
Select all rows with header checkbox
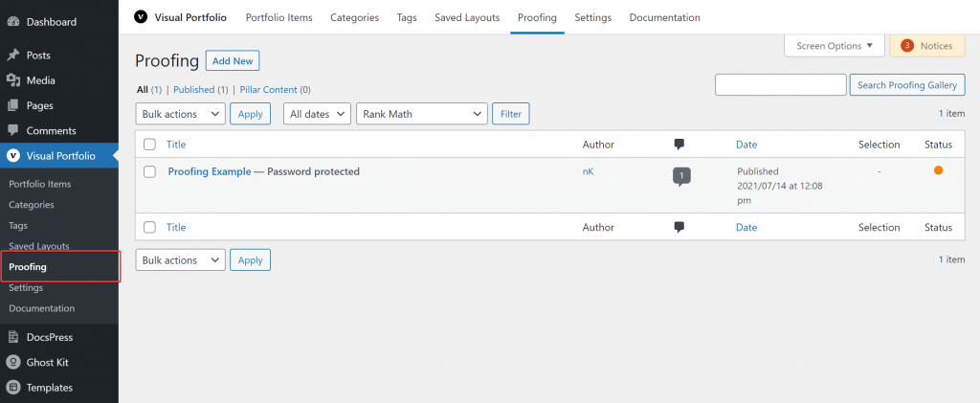coord(149,145)
